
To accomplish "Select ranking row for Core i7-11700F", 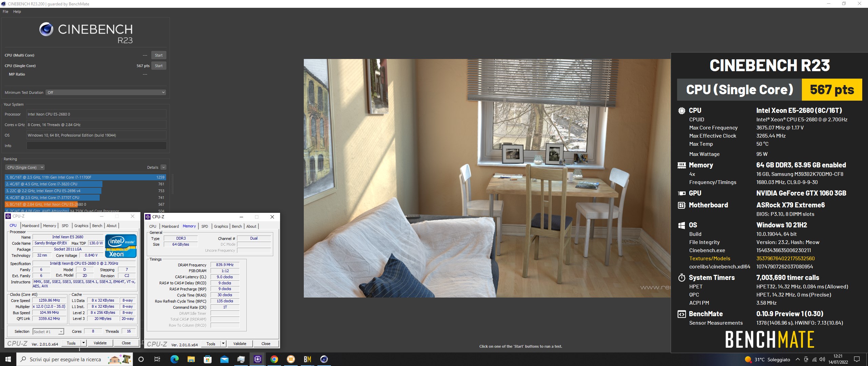I will 85,177.
